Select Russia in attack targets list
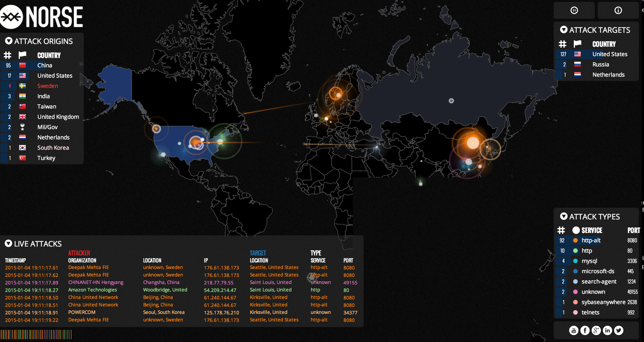 [x=600, y=64]
